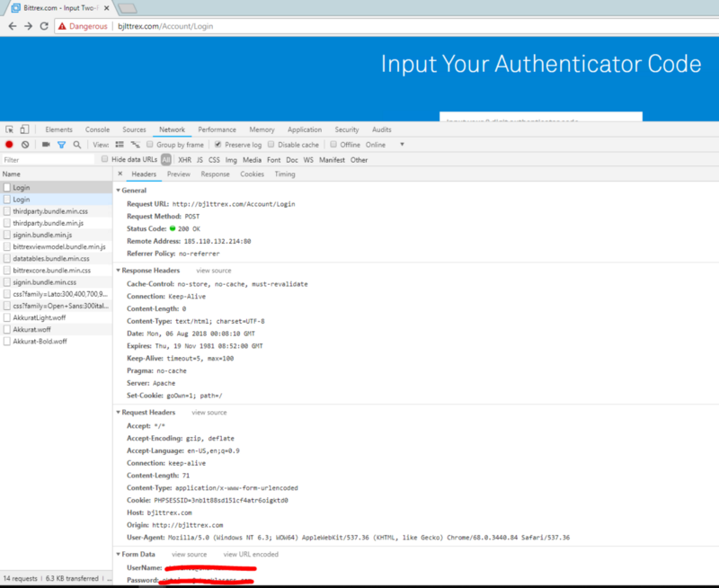The width and height of the screenshot is (719, 588).
Task: Collapse the Request Headers section
Action: pyautogui.click(x=119, y=413)
